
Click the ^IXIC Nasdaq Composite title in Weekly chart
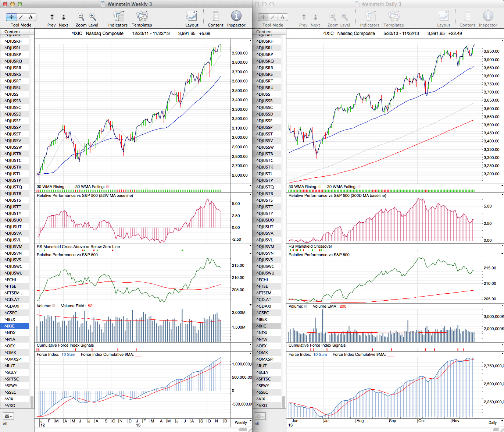tap(97, 33)
